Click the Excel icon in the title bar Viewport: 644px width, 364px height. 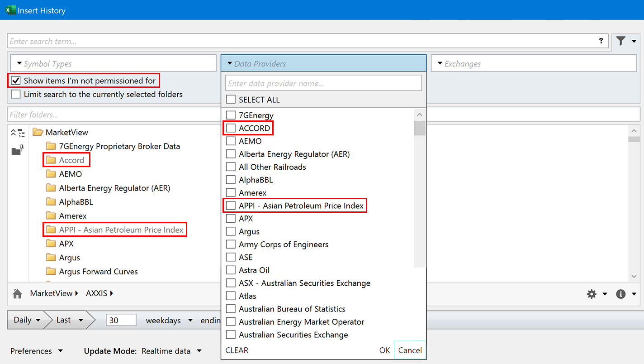coord(10,10)
